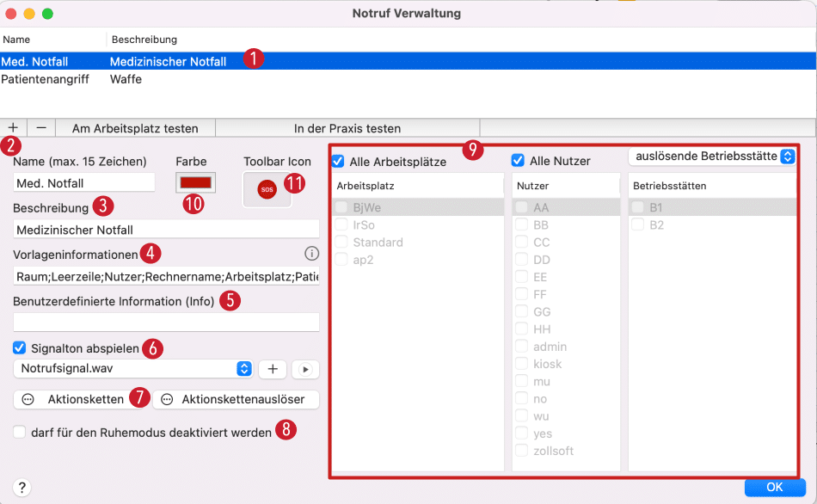817x504 pixels.
Task: Click the Benutzerdefinierte Information input field
Action: pos(166,323)
